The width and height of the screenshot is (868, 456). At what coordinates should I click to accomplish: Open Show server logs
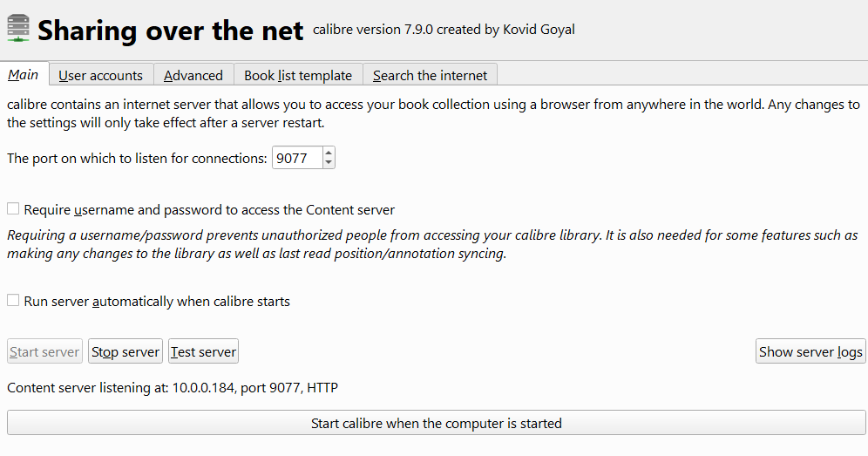(x=810, y=352)
